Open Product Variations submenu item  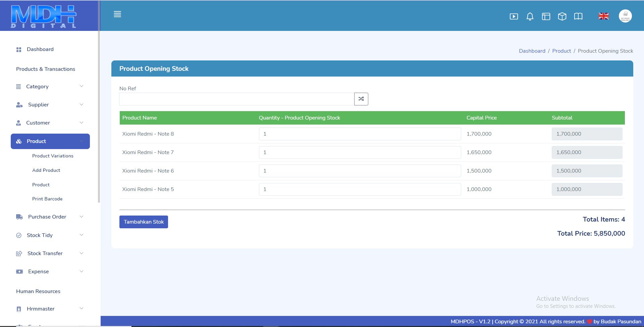(53, 156)
